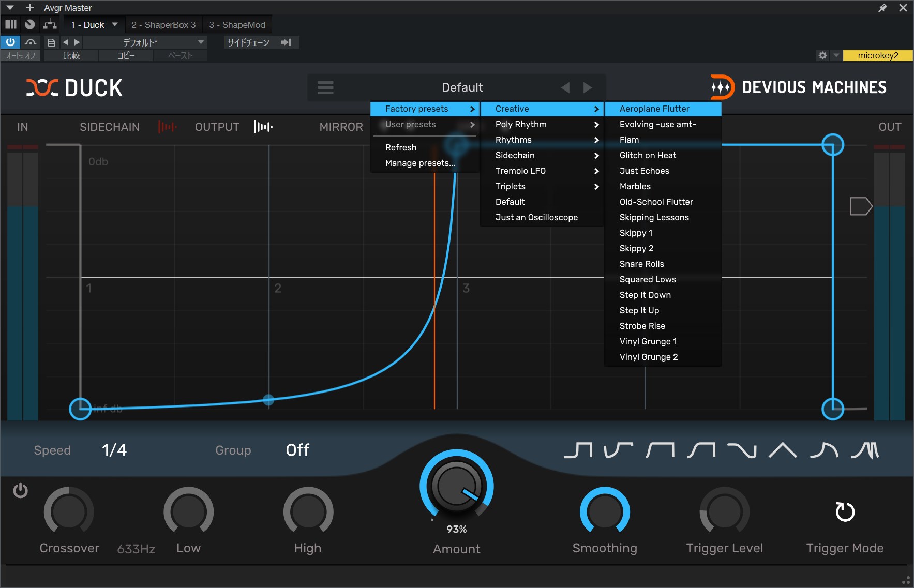
Task: Open the routing view icon
Action: [50, 24]
